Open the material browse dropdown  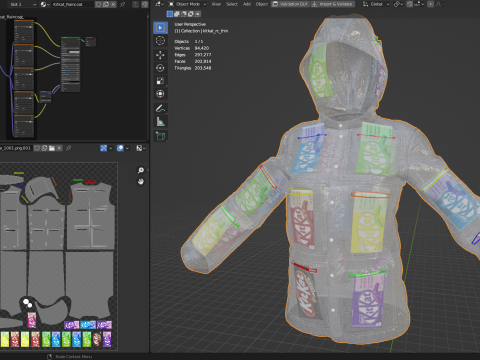click(45, 4)
